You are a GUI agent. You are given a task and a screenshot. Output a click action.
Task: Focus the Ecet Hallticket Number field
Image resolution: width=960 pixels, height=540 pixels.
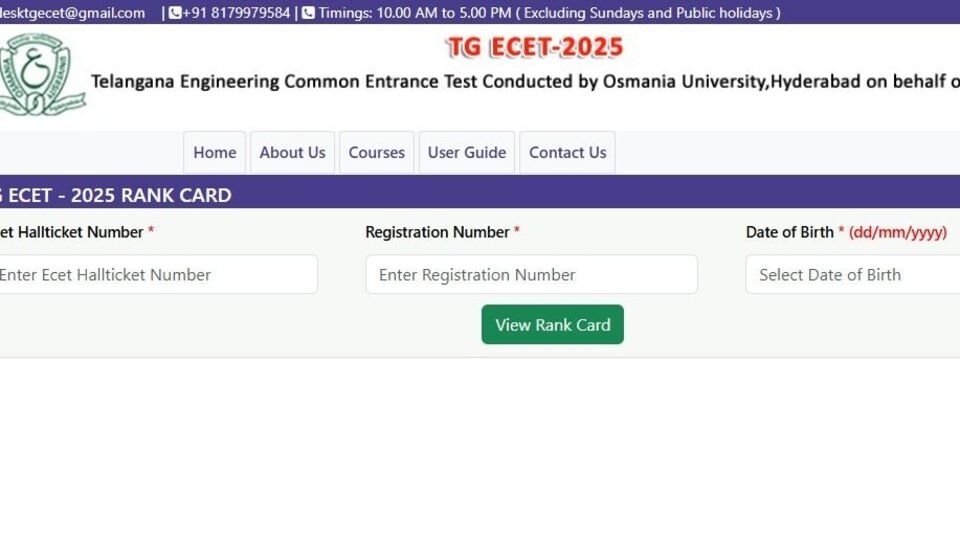pyautogui.click(x=157, y=274)
